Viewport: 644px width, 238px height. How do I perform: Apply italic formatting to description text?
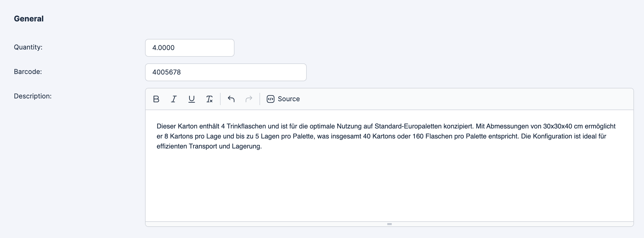(x=174, y=99)
